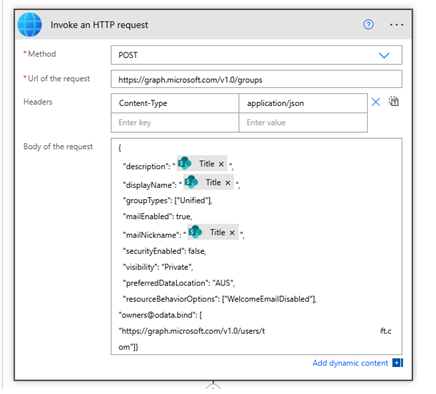
Task: Click SharePoint icon in displayName Title token
Action: [x=191, y=182]
